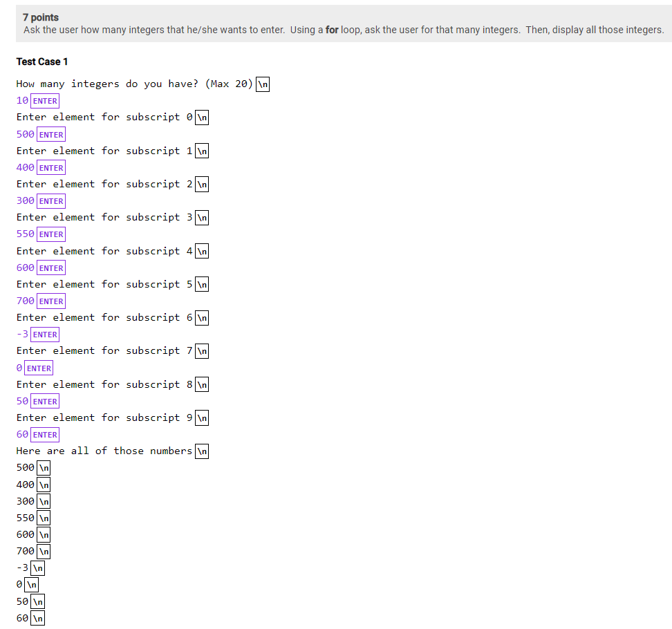672x629 pixels.
Task: Click the \n marker after subscript 5 prompt
Action: click(201, 284)
